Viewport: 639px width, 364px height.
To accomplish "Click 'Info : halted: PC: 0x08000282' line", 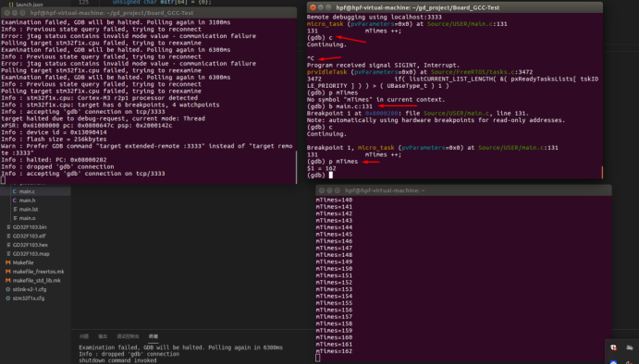I will coord(54,160).
